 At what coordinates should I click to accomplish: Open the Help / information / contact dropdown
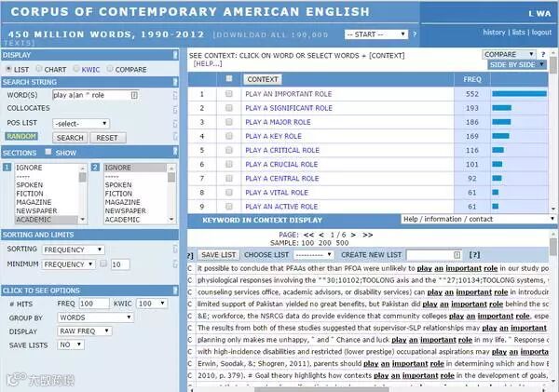click(x=478, y=219)
